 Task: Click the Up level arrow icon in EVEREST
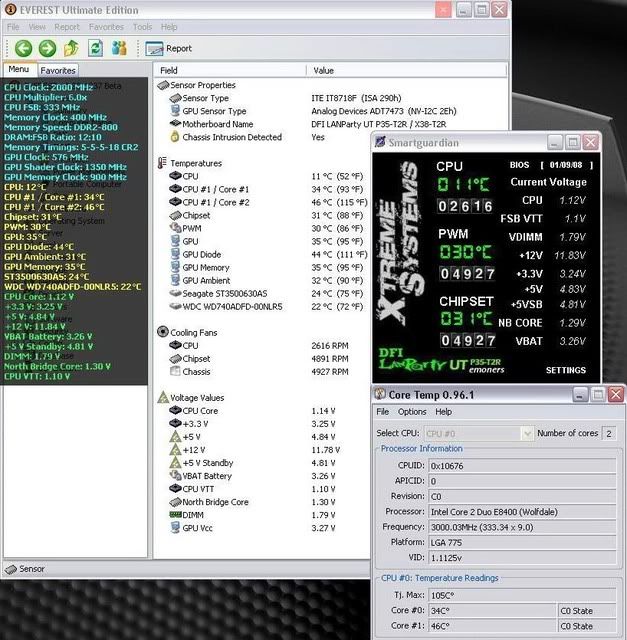(x=71, y=48)
